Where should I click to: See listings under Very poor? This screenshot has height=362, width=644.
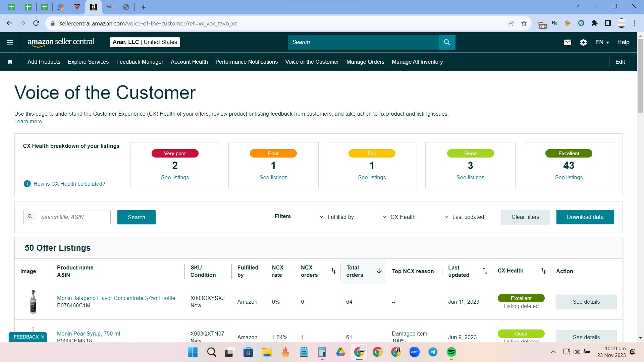click(175, 177)
